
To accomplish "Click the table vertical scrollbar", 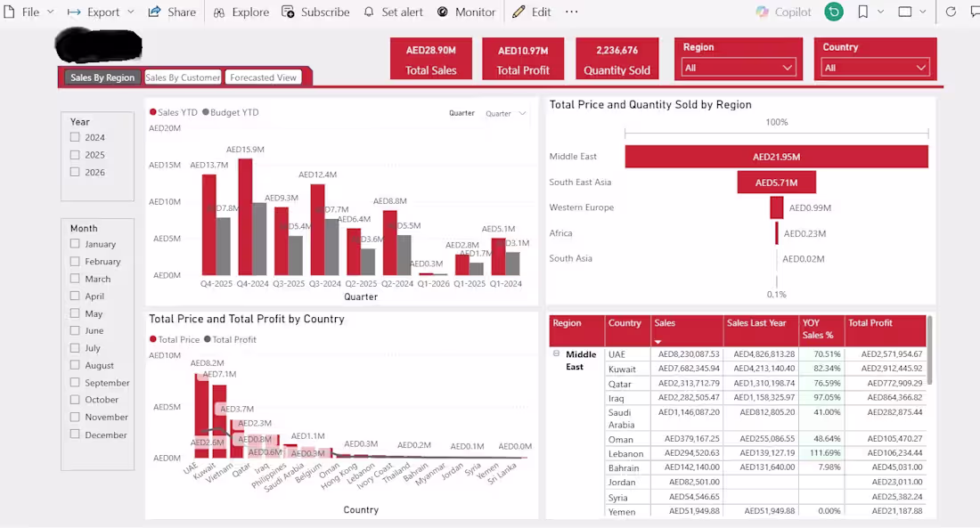I will tap(929, 350).
